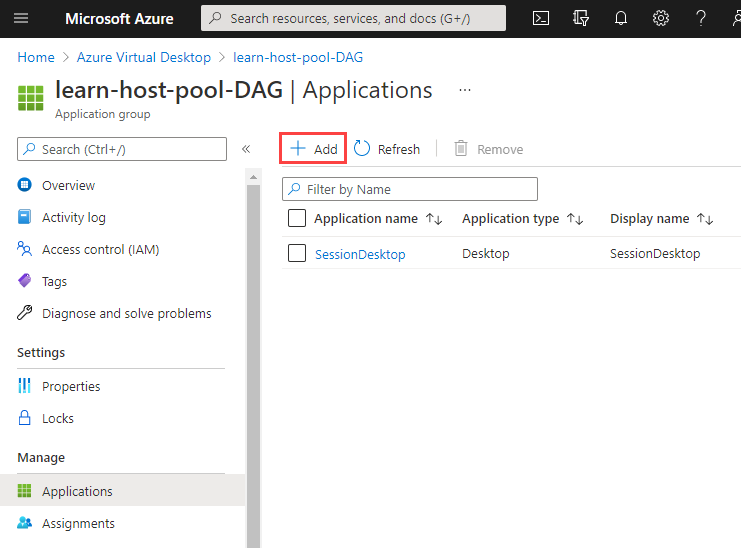The width and height of the screenshot is (741, 548).
Task: Click the Applications grid icon in sidebar
Action: 25,491
